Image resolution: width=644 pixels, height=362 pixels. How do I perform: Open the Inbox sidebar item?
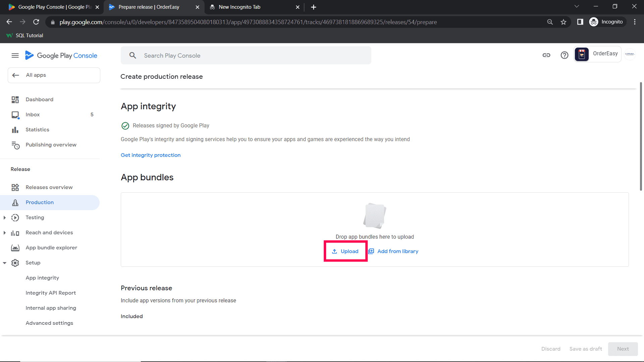coord(33,115)
